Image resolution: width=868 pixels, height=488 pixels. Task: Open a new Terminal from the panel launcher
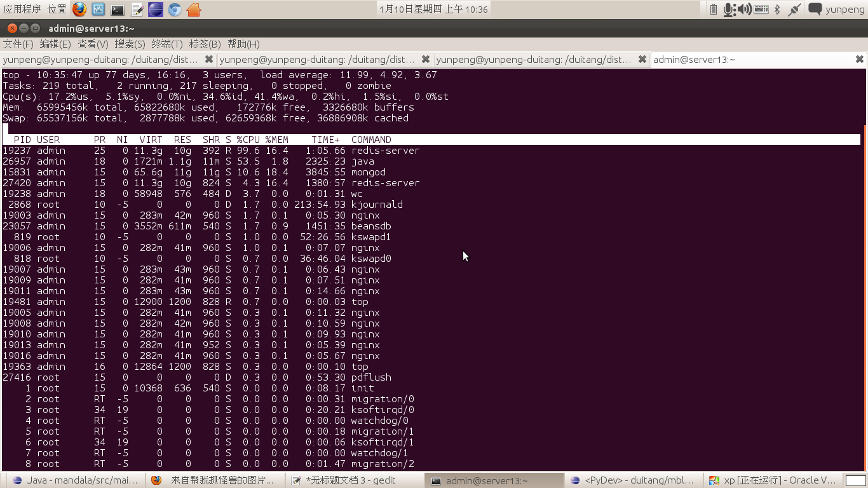[117, 9]
